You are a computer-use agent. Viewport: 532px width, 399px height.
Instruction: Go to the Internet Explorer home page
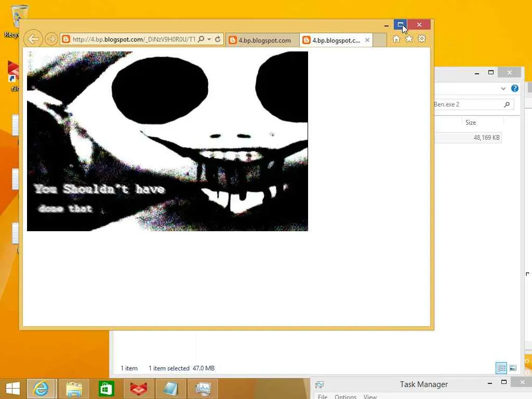point(396,39)
